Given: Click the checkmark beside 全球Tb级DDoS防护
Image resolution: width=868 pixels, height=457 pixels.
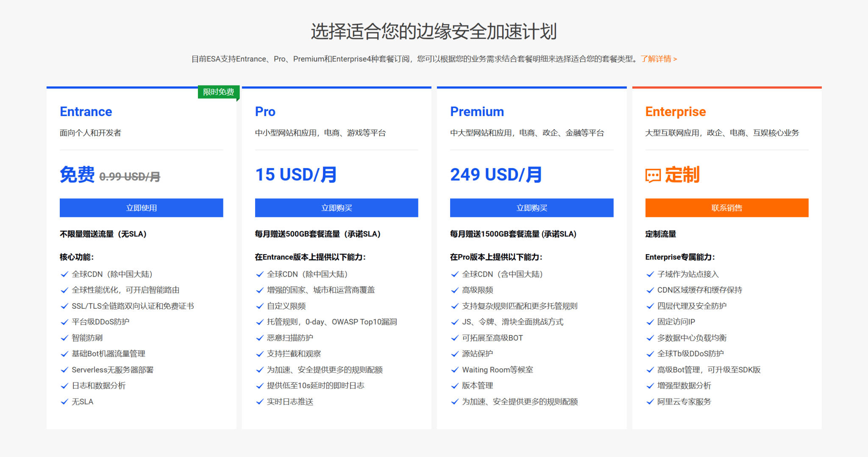Looking at the screenshot, I should click(650, 354).
